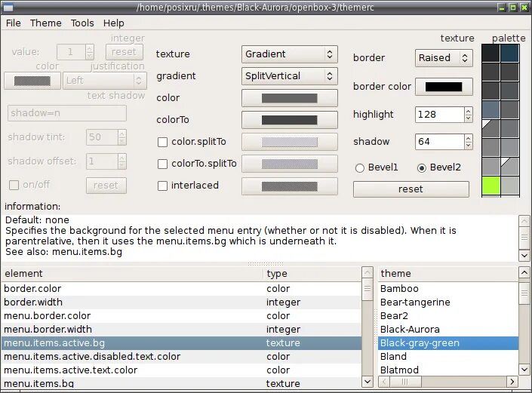532x393 pixels.
Task: Choose the Bamboo theme
Action: click(x=448, y=289)
